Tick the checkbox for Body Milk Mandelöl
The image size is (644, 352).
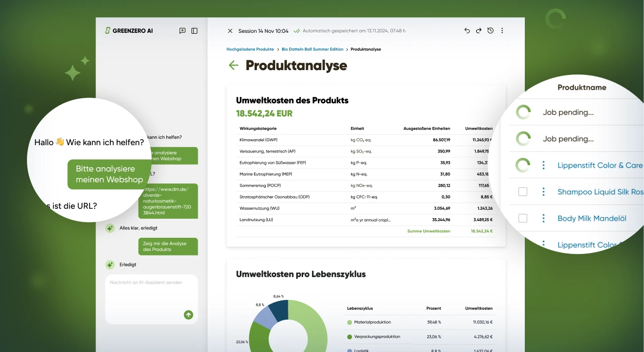523,218
